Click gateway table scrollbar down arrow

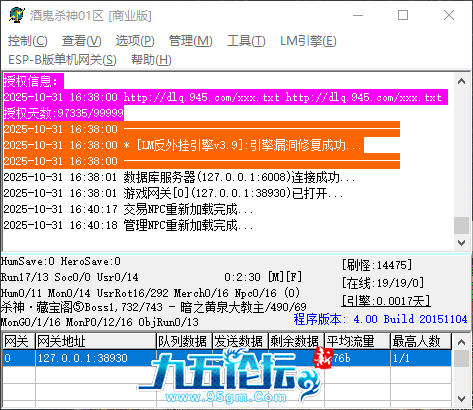pyautogui.click(x=461, y=399)
